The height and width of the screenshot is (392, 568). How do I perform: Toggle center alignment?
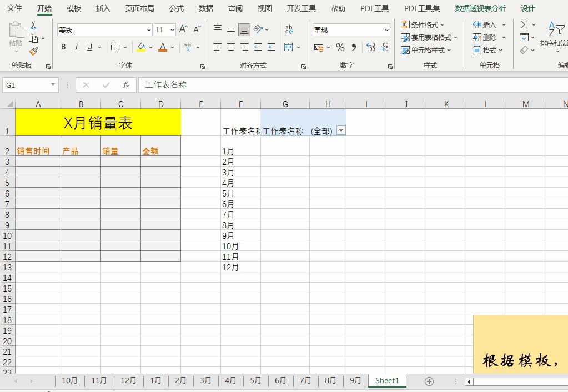[230, 48]
